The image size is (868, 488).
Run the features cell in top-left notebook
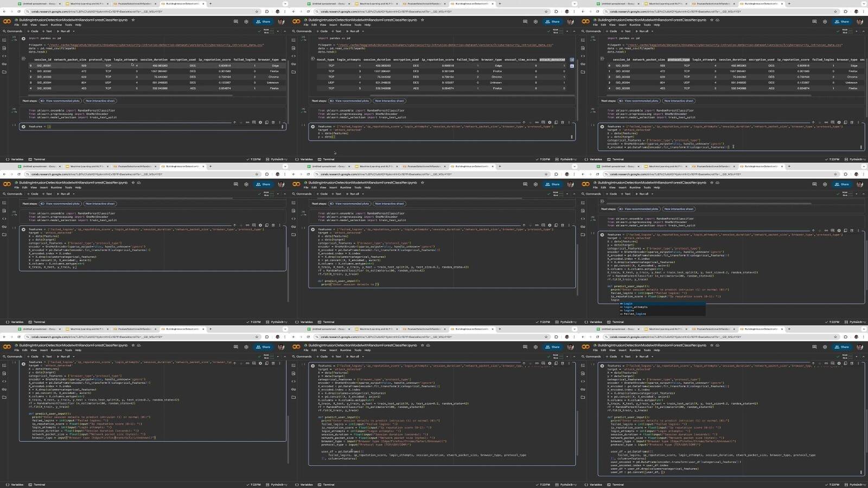(x=23, y=126)
